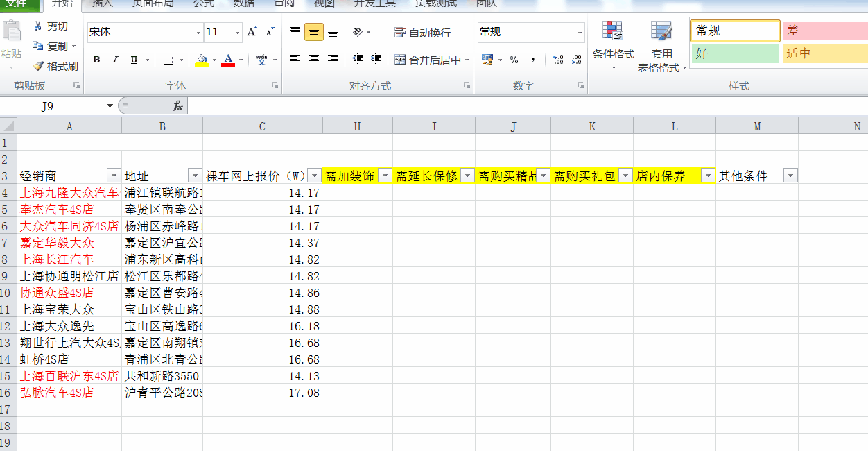Toggle Bold formatting
The image size is (868, 451).
[96, 60]
